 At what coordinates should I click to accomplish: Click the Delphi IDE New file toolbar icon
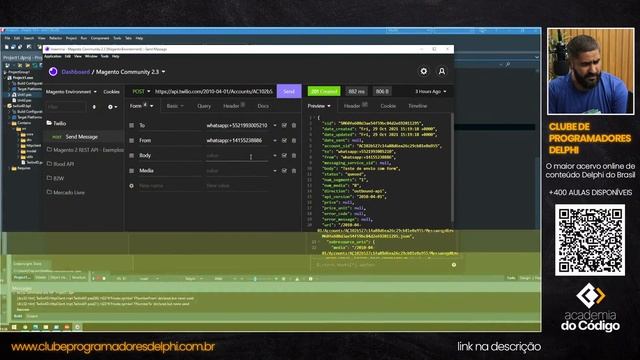coord(7,47)
